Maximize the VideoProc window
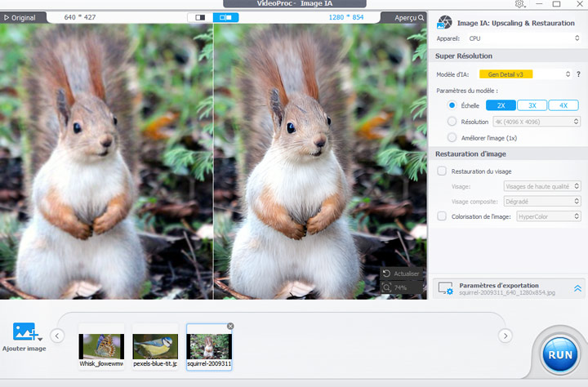588x387 pixels. point(556,4)
